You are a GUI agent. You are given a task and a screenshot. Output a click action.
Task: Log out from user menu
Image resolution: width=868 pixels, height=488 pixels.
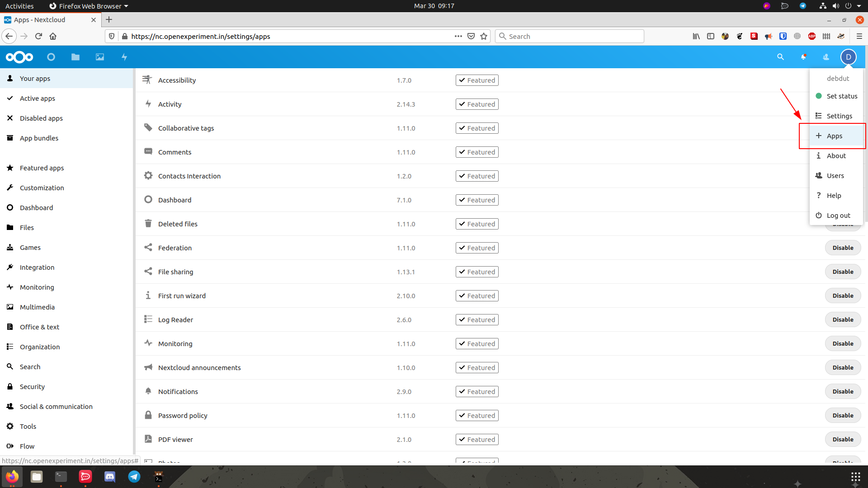836,215
